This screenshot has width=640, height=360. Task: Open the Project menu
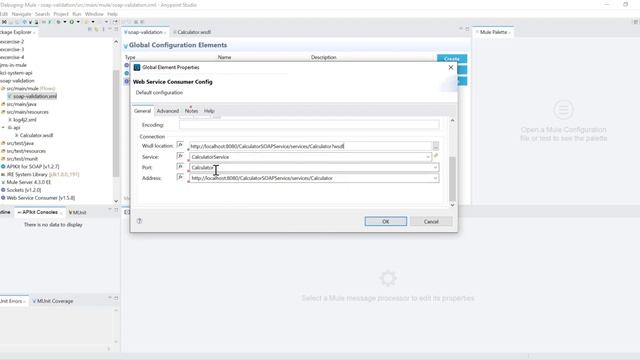(61, 14)
